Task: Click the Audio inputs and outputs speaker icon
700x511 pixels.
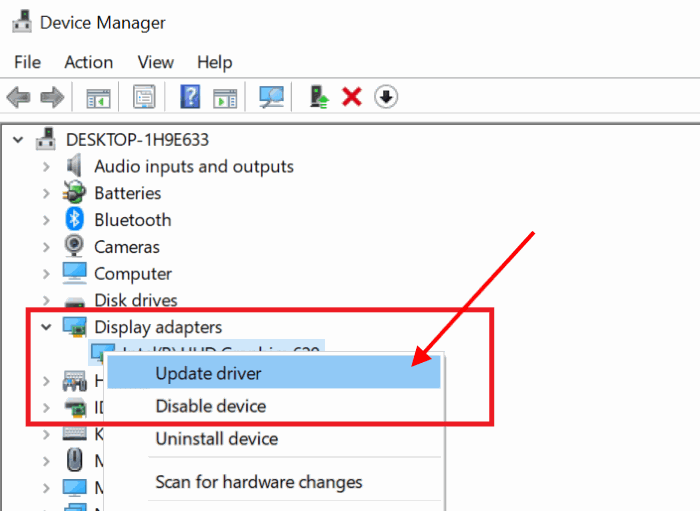Action: point(74,166)
